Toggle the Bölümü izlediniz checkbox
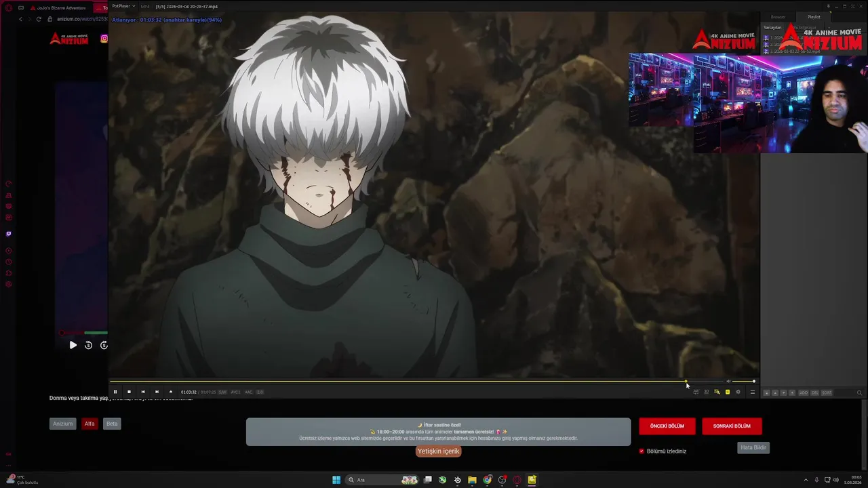Image resolution: width=868 pixels, height=488 pixels. pos(642,451)
